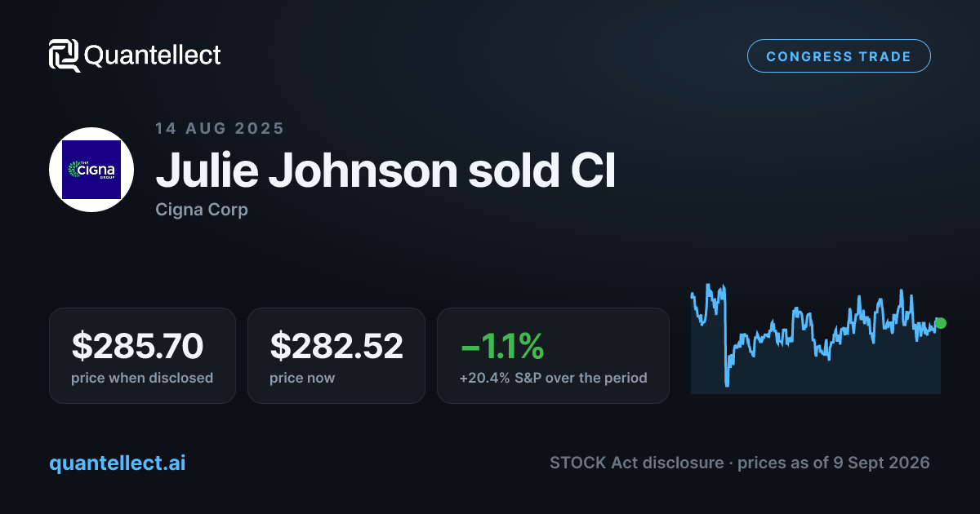The image size is (980, 514).
Task: Click the prices as of 9 Sept 2026 note
Action: tap(834, 463)
